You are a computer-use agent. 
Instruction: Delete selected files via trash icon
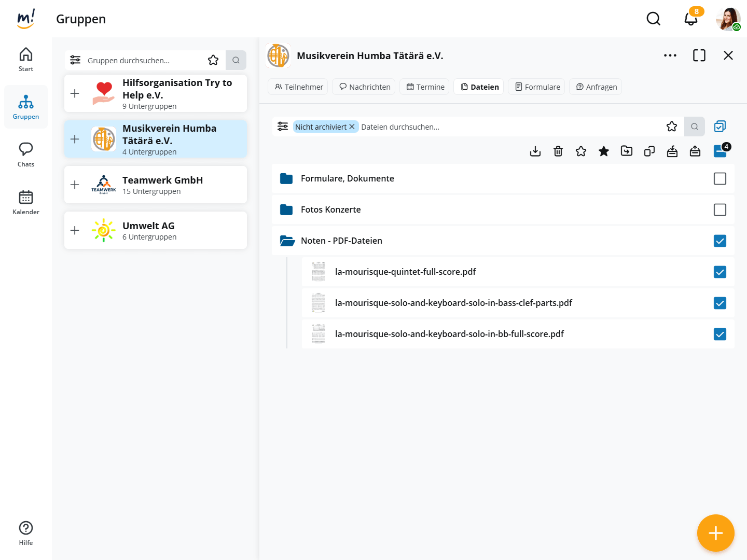[558, 151]
